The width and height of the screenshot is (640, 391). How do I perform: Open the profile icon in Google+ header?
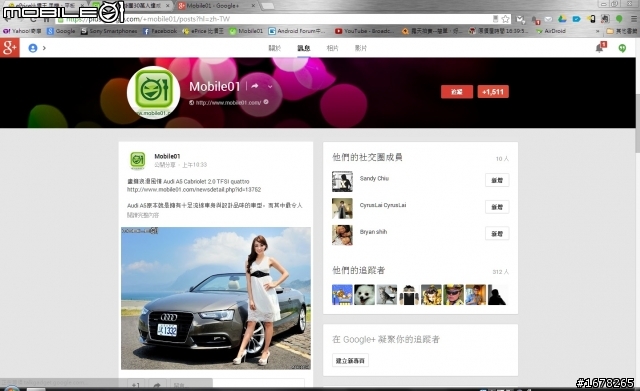pos(33,48)
